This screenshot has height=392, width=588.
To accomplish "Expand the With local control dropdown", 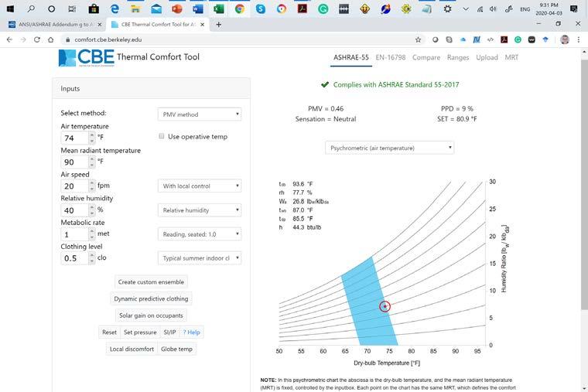I will click(200, 186).
